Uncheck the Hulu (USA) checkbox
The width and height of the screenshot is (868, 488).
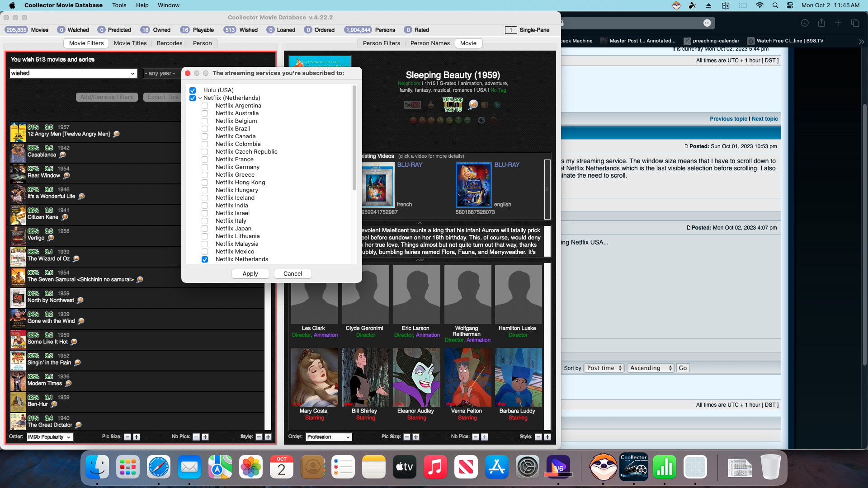(193, 90)
